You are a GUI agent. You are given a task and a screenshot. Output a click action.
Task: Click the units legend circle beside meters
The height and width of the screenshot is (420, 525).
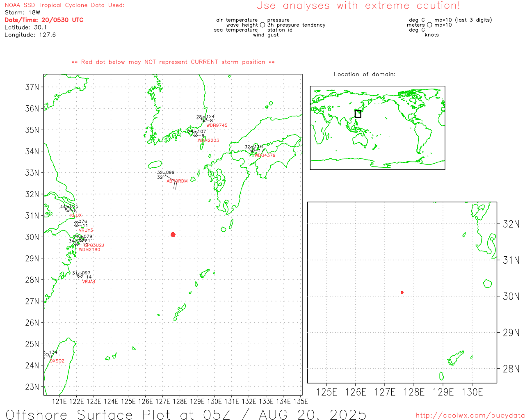(429, 25)
